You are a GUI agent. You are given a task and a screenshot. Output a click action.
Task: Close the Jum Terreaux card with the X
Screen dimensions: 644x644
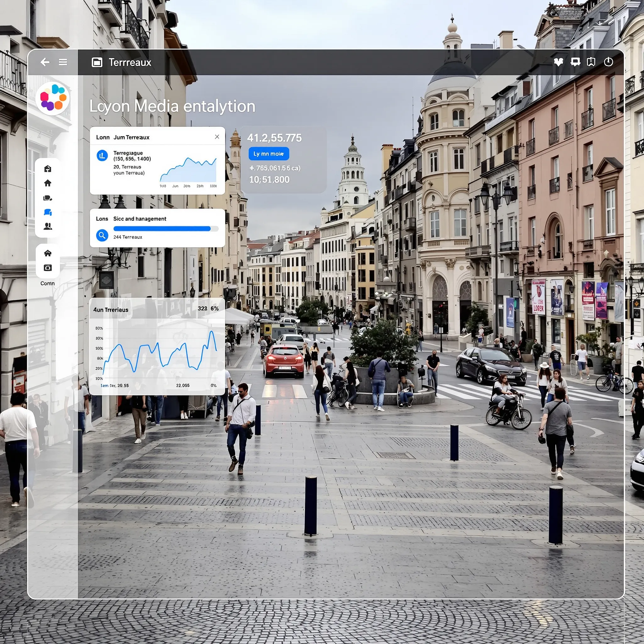click(217, 137)
